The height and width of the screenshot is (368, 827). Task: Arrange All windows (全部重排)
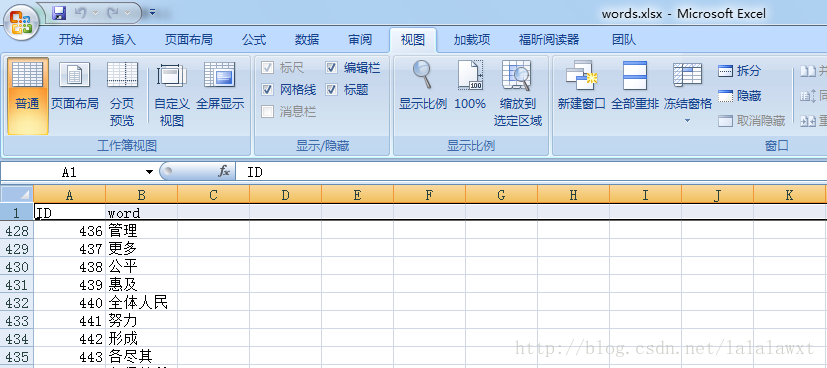pos(635,86)
